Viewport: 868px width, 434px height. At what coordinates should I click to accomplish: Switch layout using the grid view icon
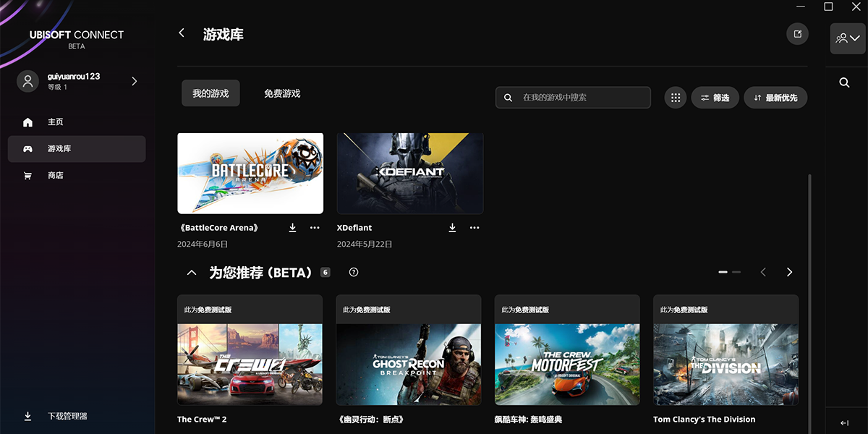pyautogui.click(x=675, y=97)
